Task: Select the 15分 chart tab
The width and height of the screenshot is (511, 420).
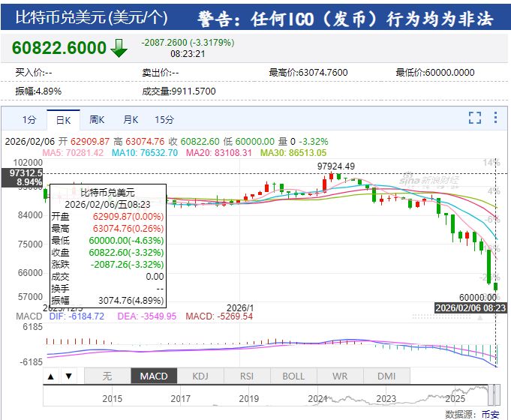Action: point(164,119)
